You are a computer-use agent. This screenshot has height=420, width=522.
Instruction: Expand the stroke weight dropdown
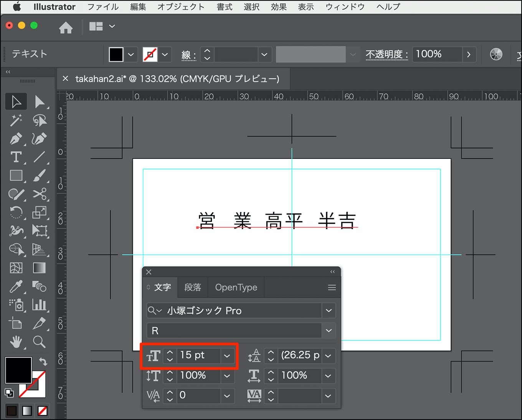coord(264,54)
